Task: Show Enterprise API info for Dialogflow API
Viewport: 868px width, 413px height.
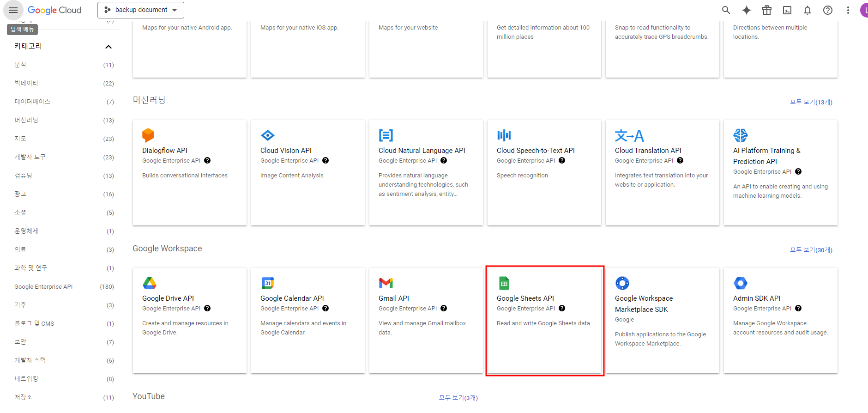Action: coord(207,160)
